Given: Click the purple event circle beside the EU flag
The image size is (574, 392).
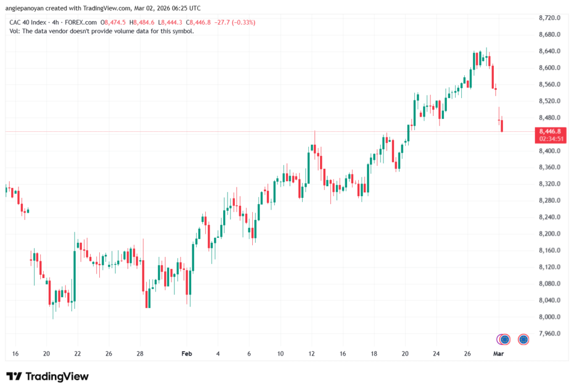Looking at the screenshot, I should 499,339.
